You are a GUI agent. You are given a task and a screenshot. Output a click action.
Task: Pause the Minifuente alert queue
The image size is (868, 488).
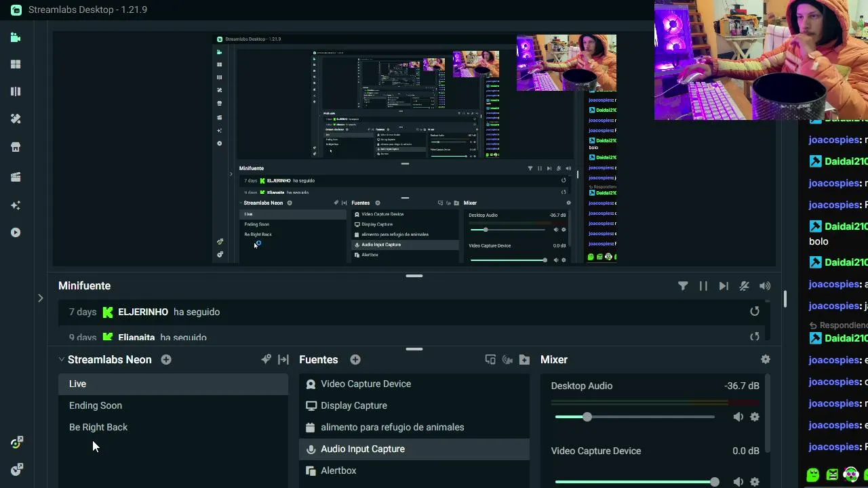(x=703, y=286)
